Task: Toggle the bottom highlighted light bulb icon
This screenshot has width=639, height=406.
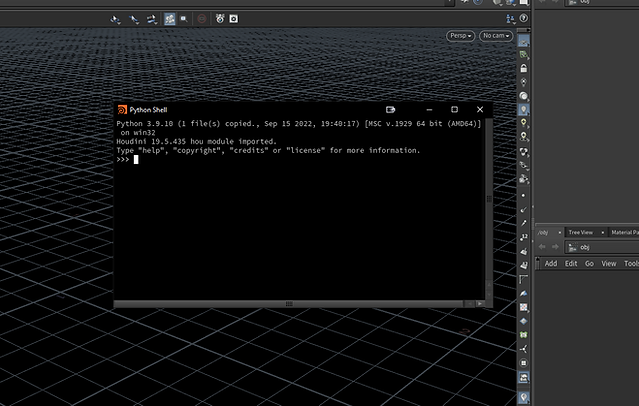Action: pyautogui.click(x=524, y=397)
